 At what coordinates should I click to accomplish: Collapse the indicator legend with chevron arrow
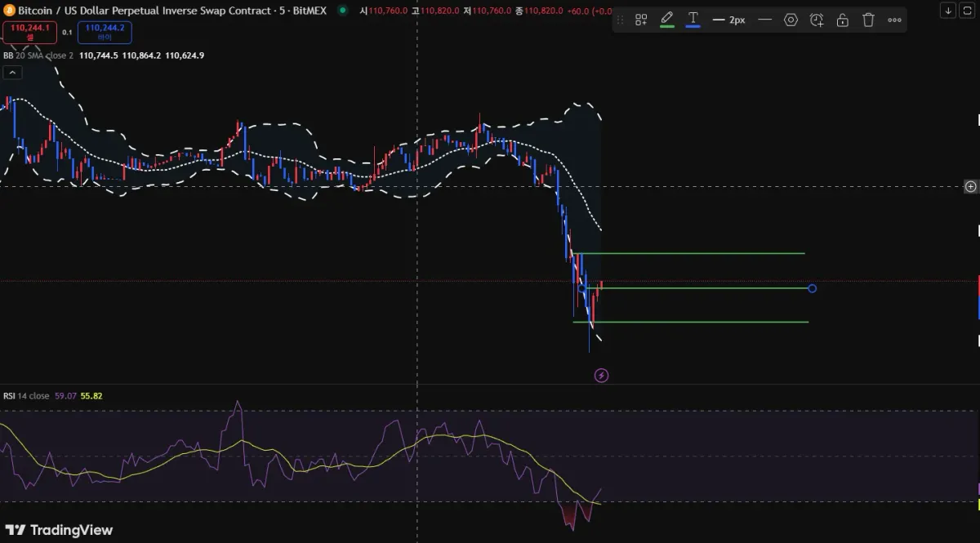coord(12,73)
